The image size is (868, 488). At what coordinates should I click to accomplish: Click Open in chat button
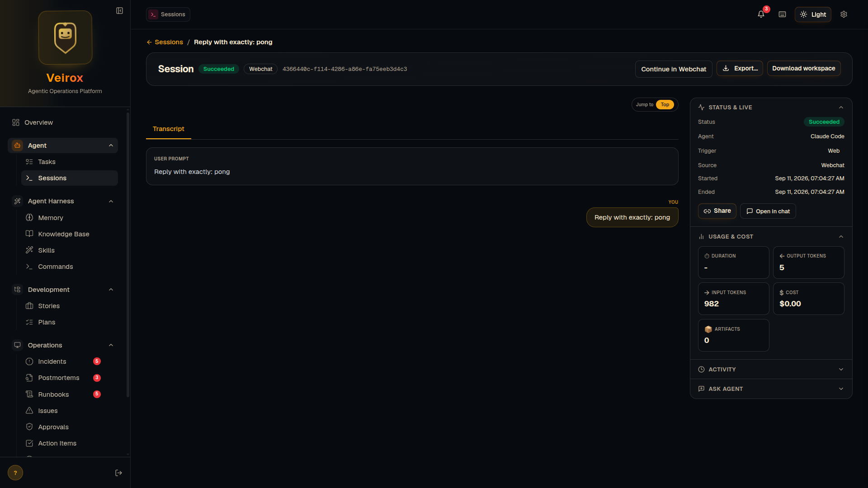[x=768, y=211]
